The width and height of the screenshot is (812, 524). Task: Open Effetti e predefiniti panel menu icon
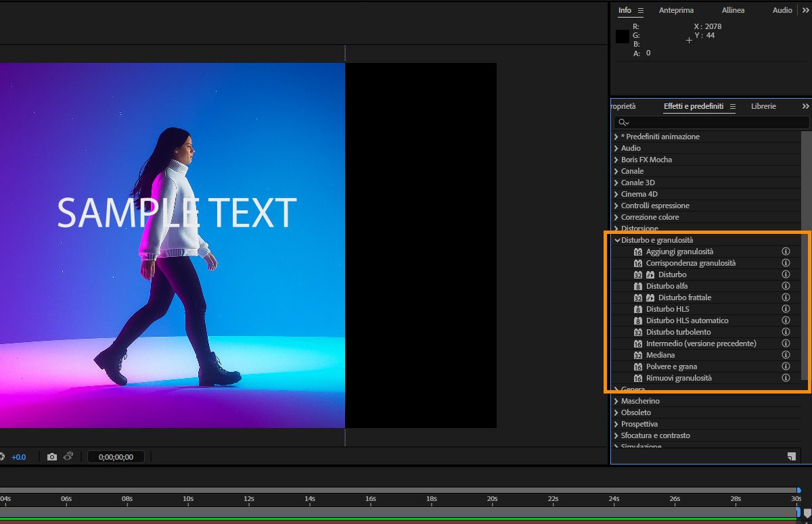pyautogui.click(x=732, y=107)
